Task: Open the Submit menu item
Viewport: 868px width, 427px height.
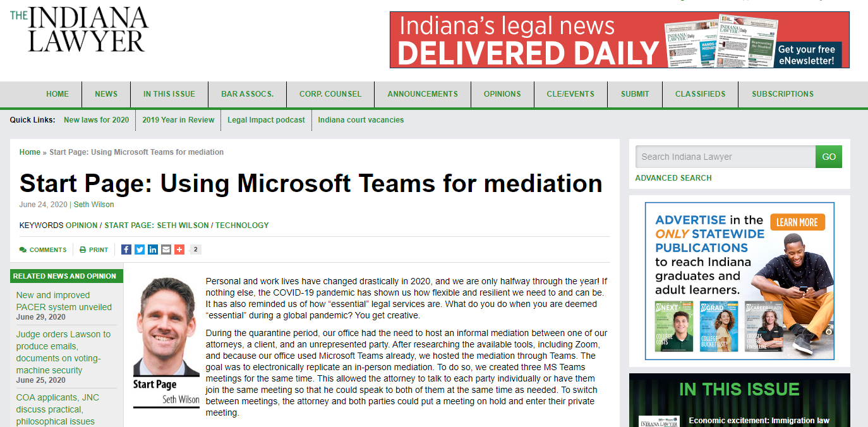Action: [635, 94]
